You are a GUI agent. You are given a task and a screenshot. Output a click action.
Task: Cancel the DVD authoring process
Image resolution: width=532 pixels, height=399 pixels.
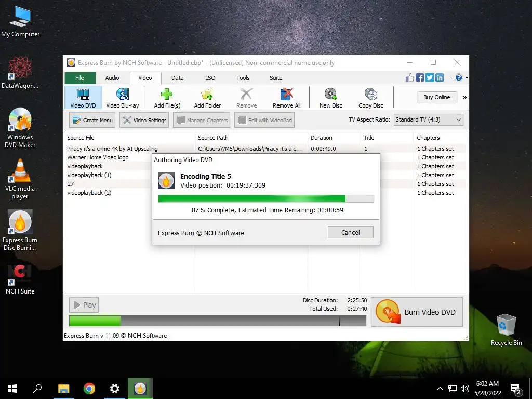point(351,232)
